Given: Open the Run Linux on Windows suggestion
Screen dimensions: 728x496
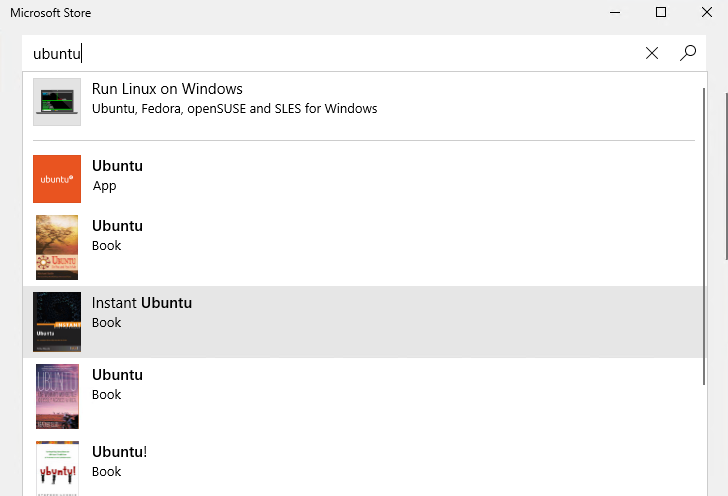Looking at the screenshot, I should click(x=363, y=102).
